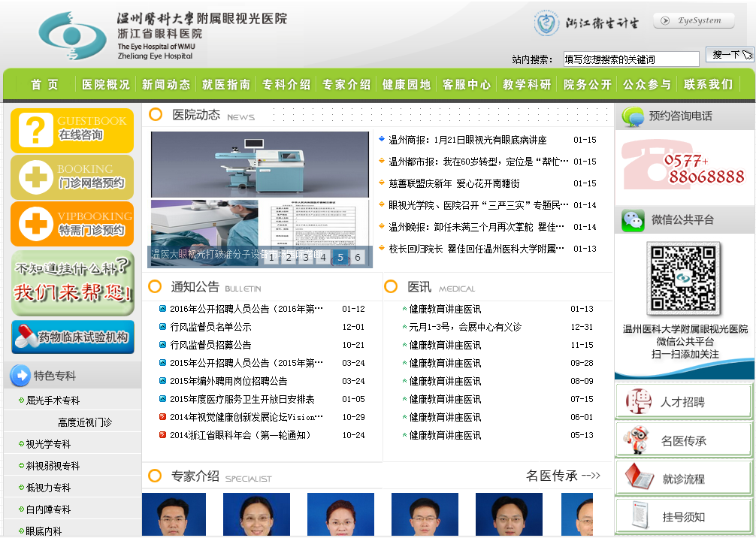Open news 慈善联盟庆新年 爱心花开南塘街

click(x=454, y=183)
